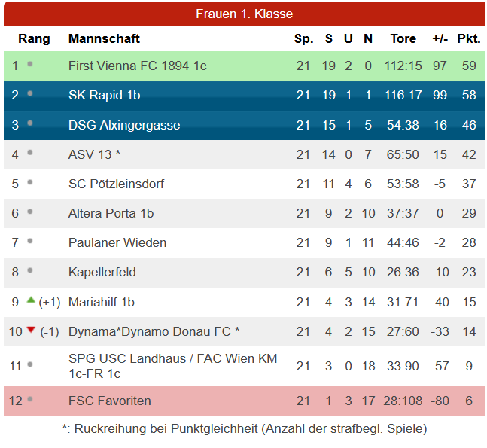487x448 pixels.
Task: Open First Vienna FC 1894 1c team
Action: pos(137,66)
